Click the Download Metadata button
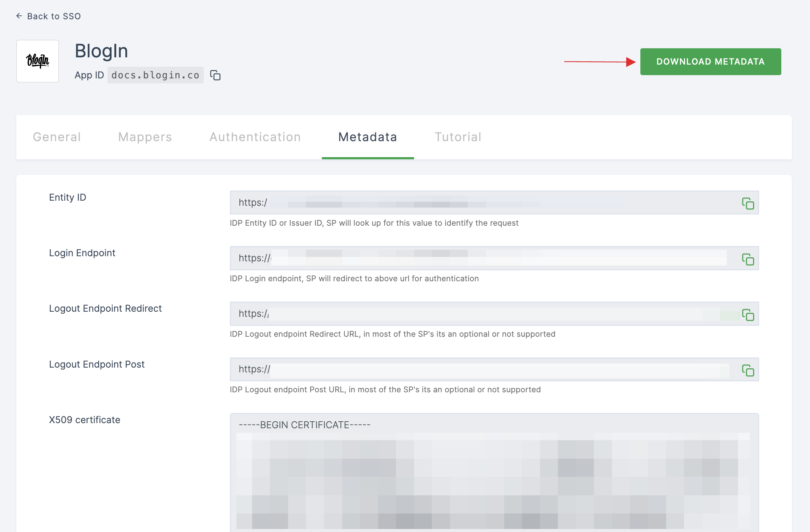This screenshot has width=810, height=532. [x=710, y=62]
